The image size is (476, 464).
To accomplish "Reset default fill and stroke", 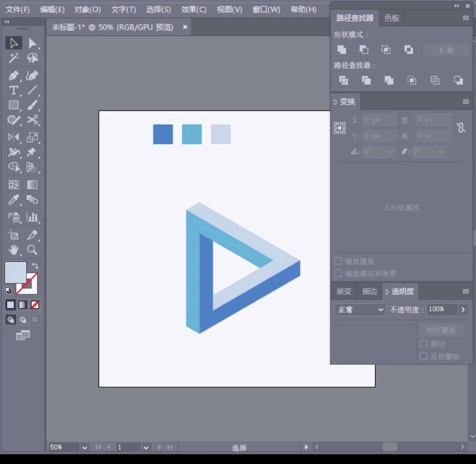I will (9, 290).
